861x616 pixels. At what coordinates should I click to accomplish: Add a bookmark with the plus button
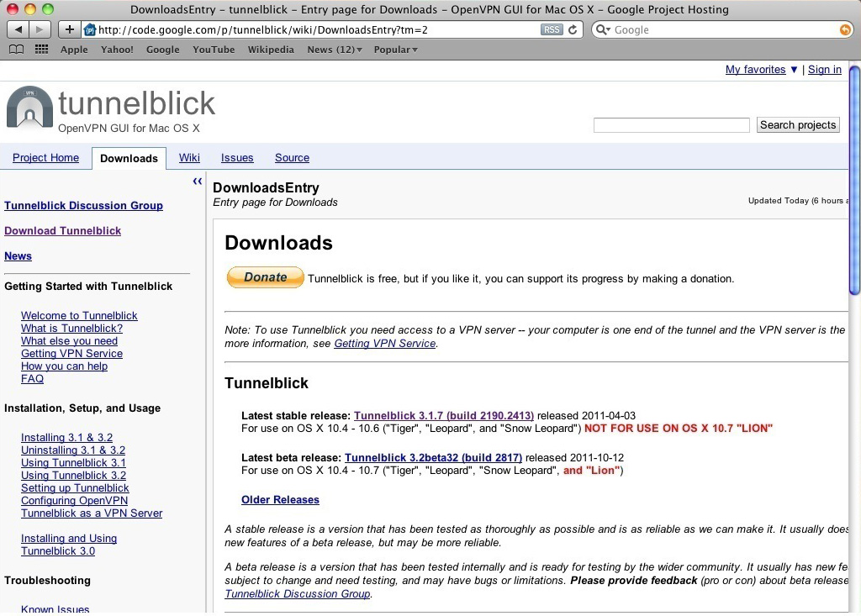point(69,29)
